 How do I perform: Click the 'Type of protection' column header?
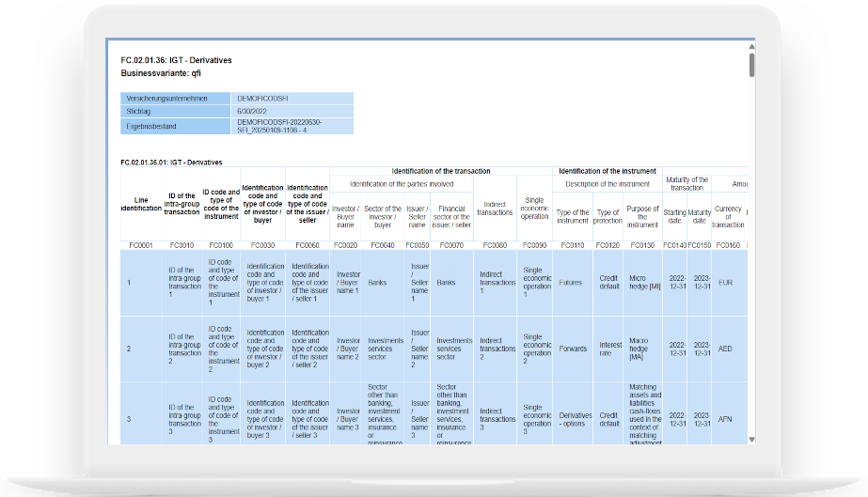[x=608, y=218]
